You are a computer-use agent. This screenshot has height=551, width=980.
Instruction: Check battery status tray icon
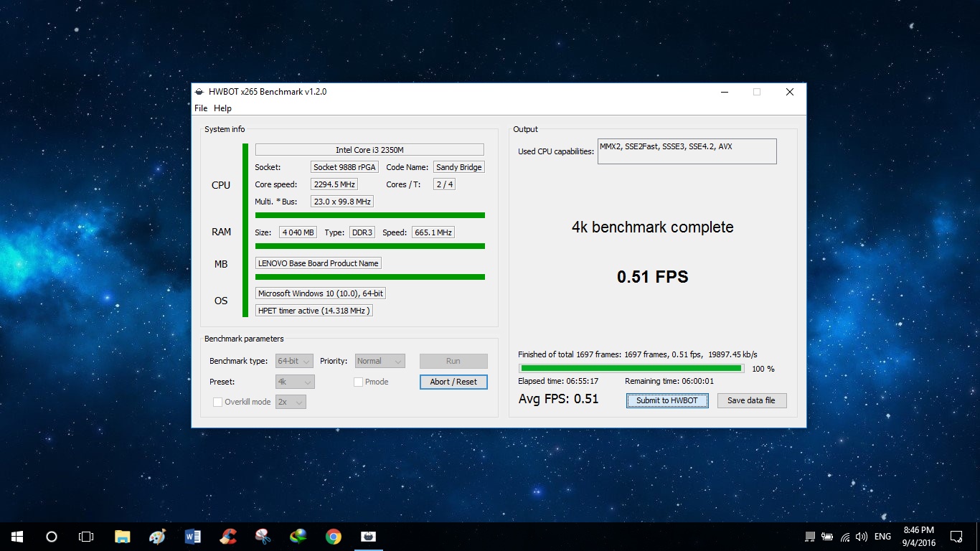(x=827, y=537)
